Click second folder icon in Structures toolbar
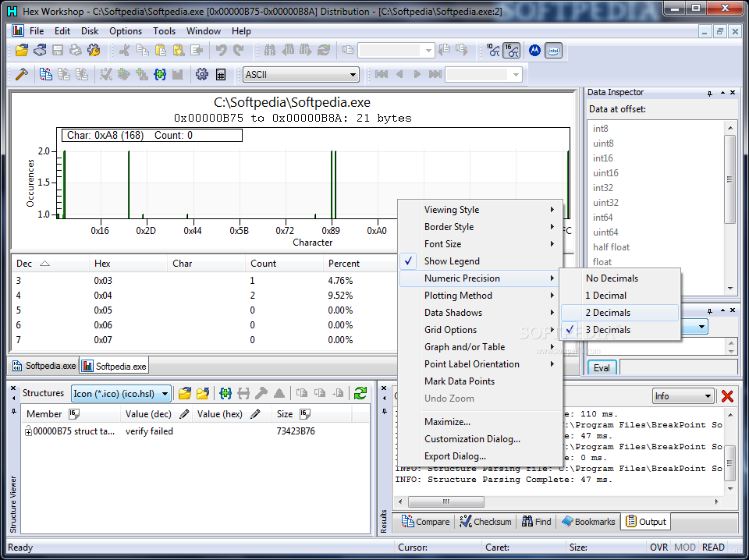Image resolution: width=749 pixels, height=560 pixels. (x=203, y=393)
